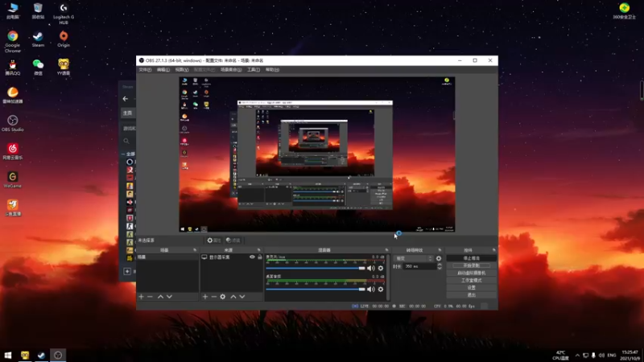Open the Google Chrome desktop icon

(x=12, y=41)
